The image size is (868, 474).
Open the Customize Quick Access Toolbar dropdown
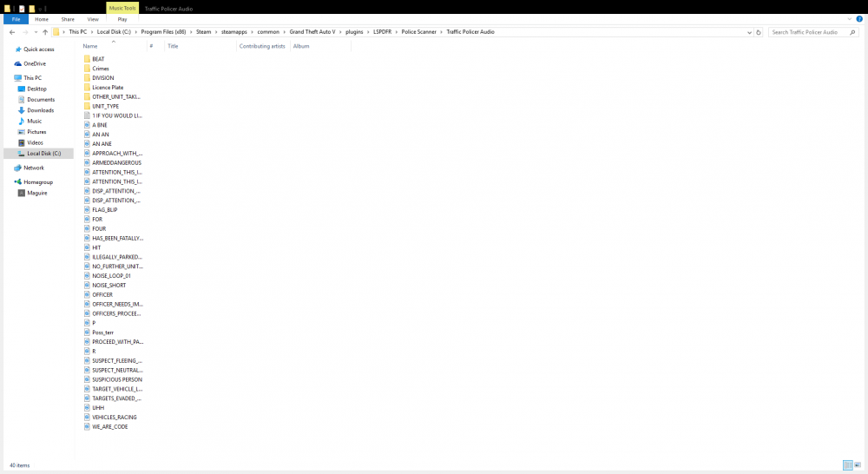(41, 9)
